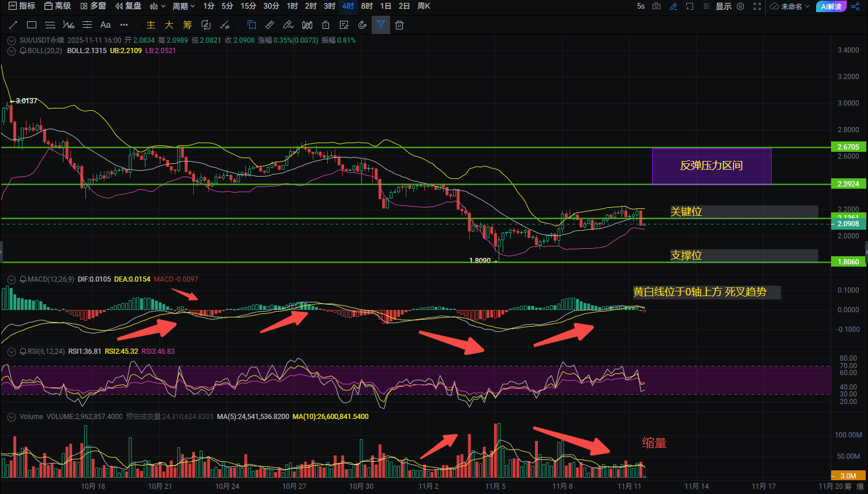
Task: Open more drawing tools ellipsis
Action: coord(124,25)
